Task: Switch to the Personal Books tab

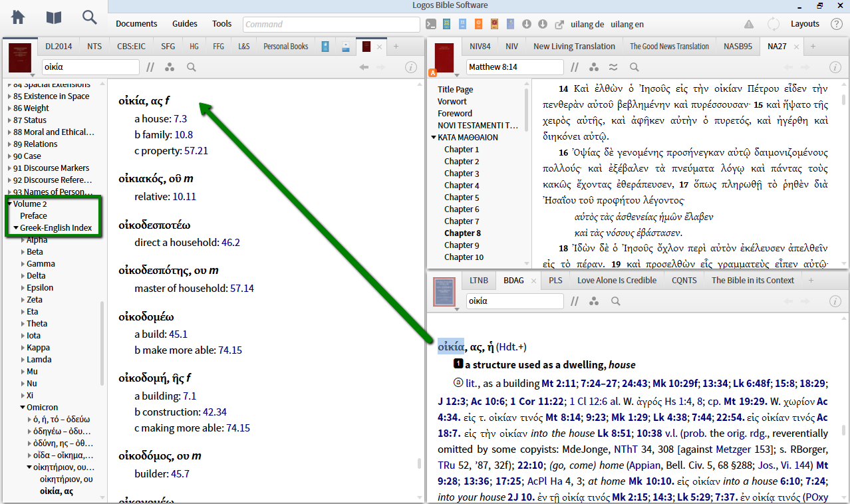Action: (286, 47)
